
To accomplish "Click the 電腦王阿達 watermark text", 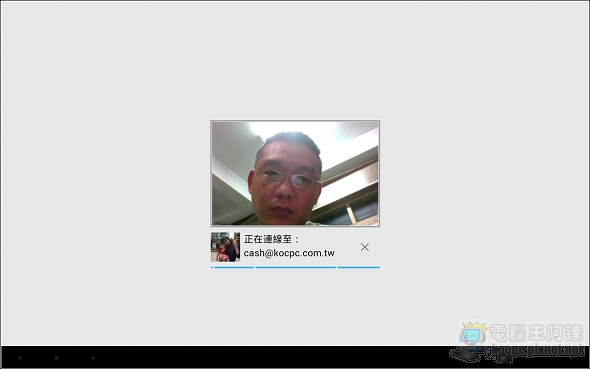I will [537, 333].
